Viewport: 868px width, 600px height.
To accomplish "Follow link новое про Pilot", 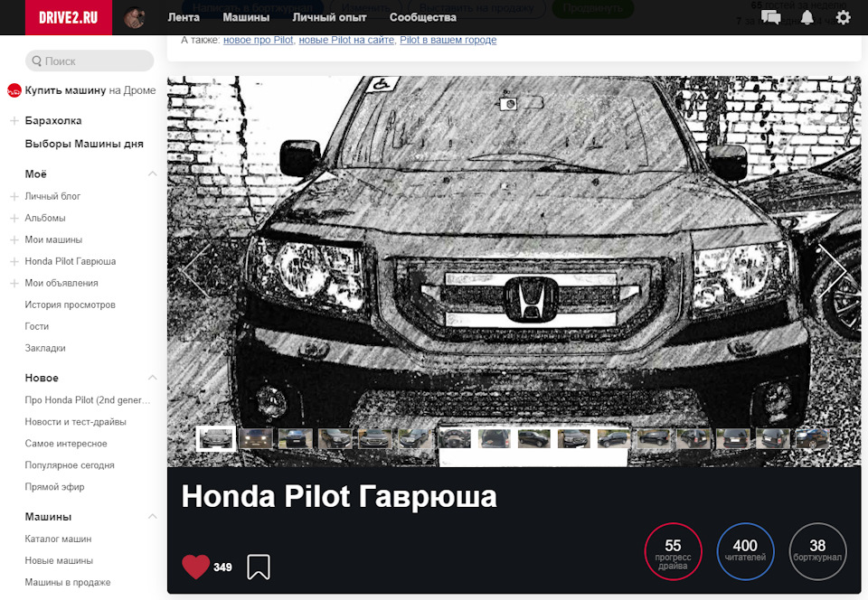I will click(258, 40).
